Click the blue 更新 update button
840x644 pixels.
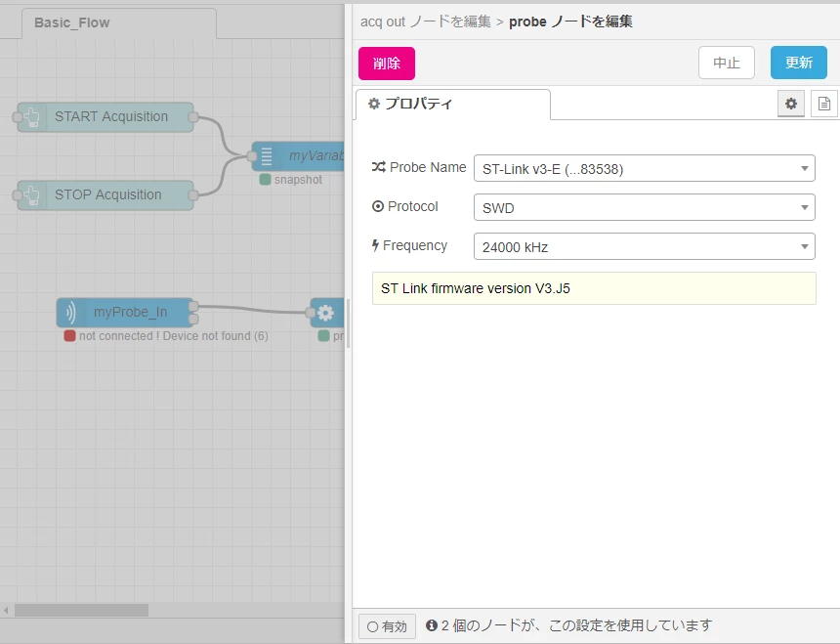click(x=799, y=63)
